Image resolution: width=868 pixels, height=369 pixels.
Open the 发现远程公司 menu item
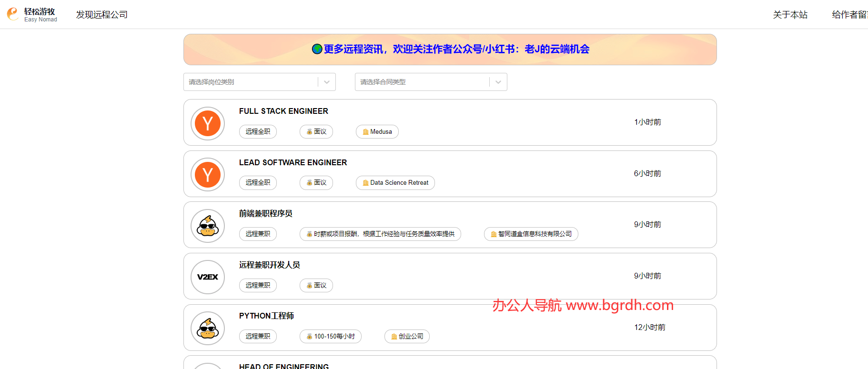point(102,15)
